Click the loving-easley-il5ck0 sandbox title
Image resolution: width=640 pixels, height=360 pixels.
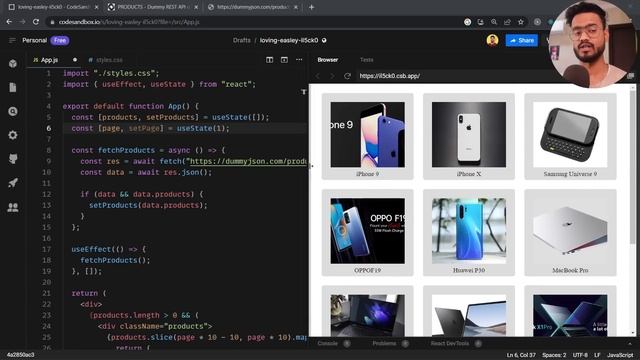pyautogui.click(x=289, y=40)
